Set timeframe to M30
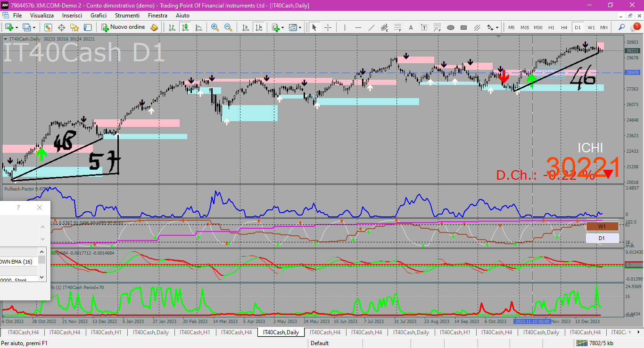 pyautogui.click(x=538, y=27)
